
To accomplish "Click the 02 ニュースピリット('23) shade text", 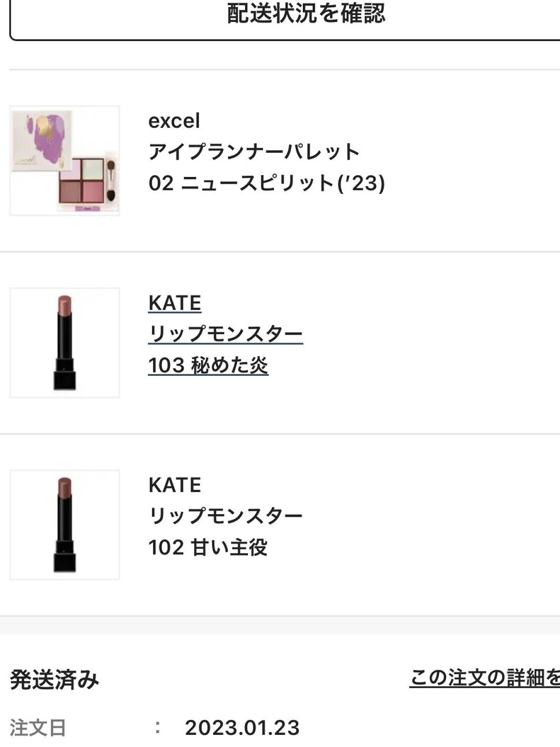I will click(266, 183).
